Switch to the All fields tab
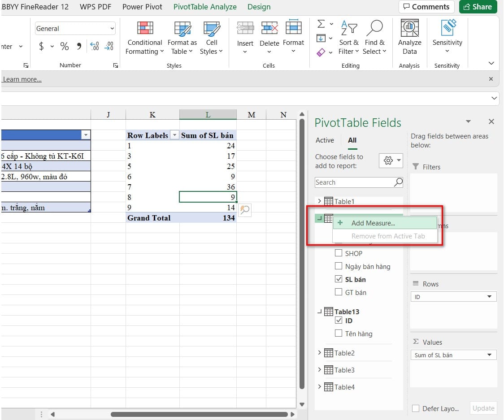504x420 pixels. [x=352, y=140]
